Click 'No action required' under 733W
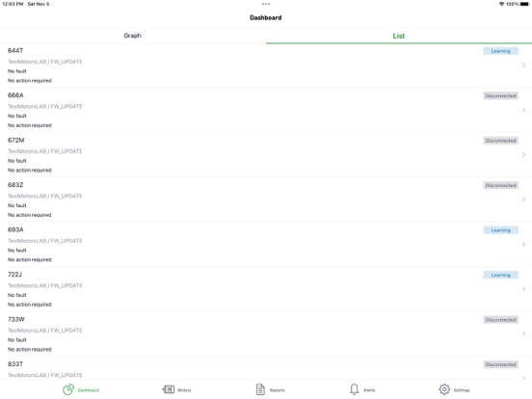 coord(30,350)
